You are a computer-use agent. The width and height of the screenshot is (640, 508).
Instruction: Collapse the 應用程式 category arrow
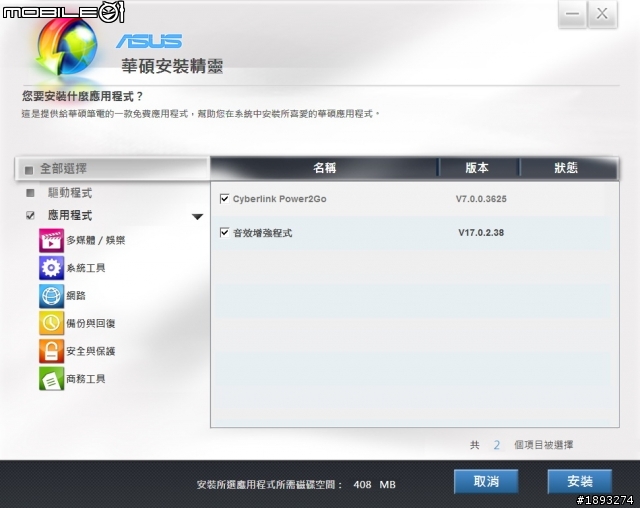pos(198,217)
